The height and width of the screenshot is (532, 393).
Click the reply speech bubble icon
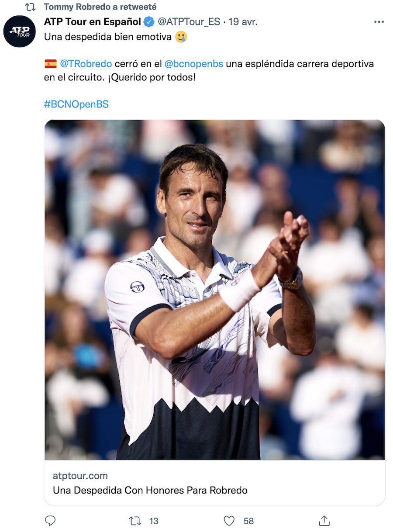(x=50, y=521)
